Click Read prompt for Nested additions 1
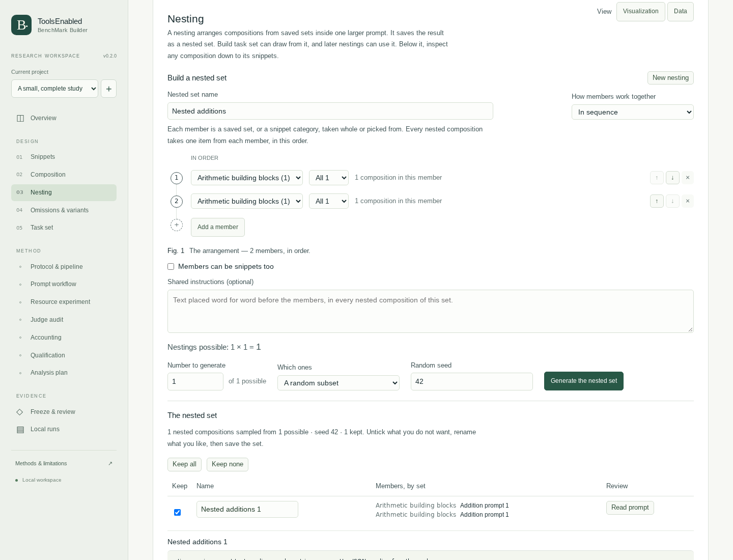733x560 pixels. click(x=630, y=508)
